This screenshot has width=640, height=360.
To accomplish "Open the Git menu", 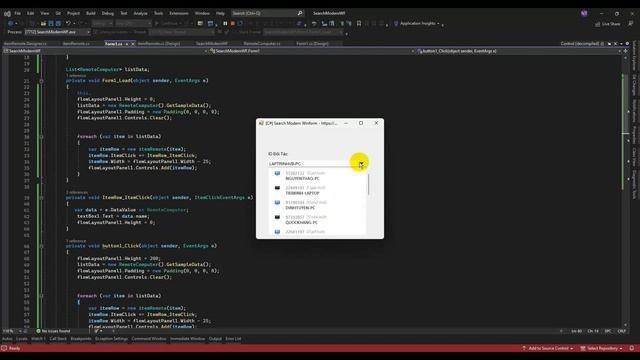I will coord(58,13).
